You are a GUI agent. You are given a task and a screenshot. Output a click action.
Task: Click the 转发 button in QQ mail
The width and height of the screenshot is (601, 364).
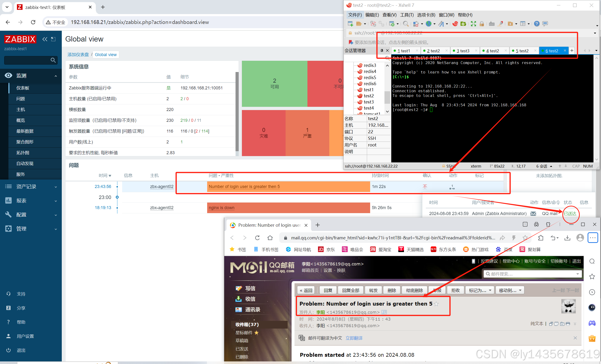(x=373, y=290)
